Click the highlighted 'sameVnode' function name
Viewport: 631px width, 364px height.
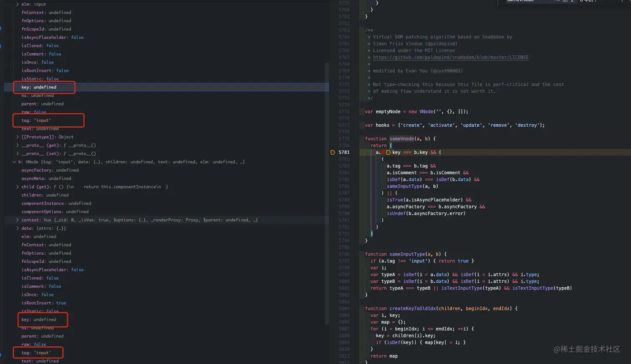point(401,139)
